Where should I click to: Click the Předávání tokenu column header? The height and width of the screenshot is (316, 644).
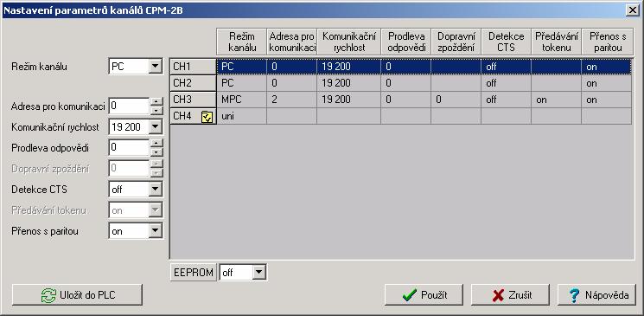(x=557, y=42)
